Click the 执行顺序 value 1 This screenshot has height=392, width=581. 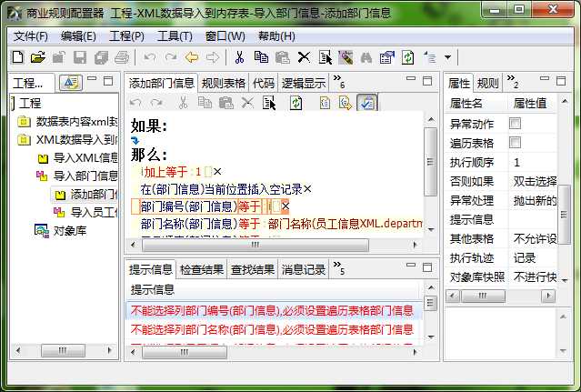[x=516, y=162]
